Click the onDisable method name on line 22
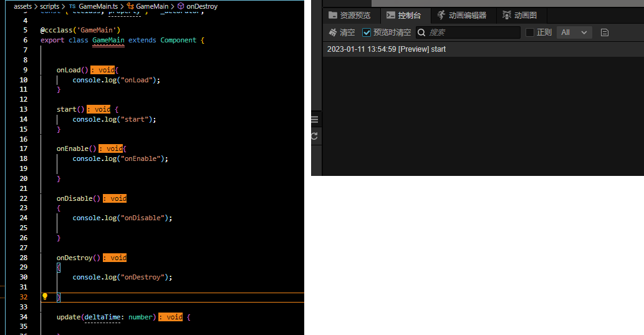Image resolution: width=644 pixels, height=335 pixels. 74,198
